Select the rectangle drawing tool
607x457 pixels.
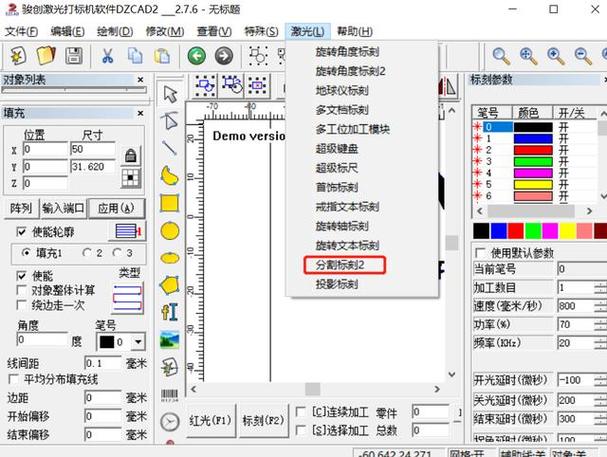[170, 203]
